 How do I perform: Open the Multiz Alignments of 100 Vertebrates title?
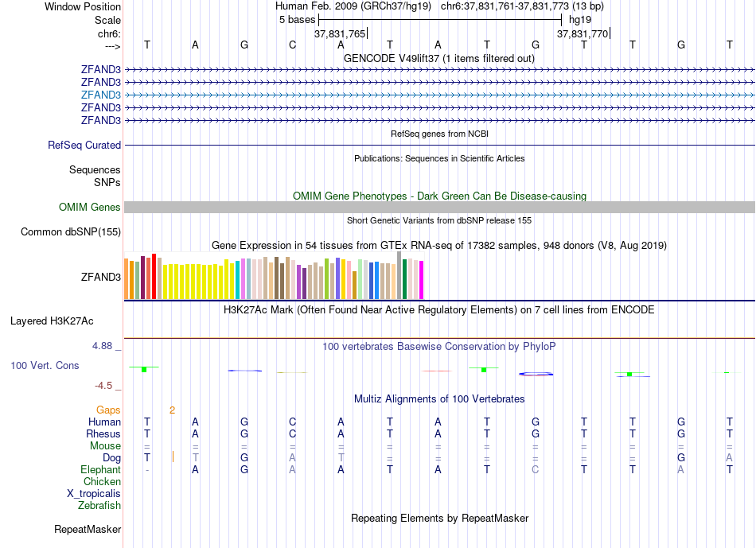click(x=439, y=398)
